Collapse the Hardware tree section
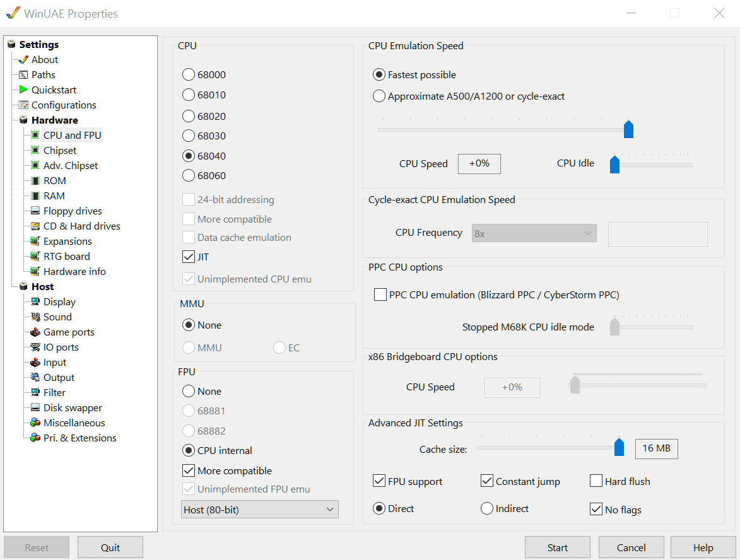Screen dimensions: 740x560 point(23,120)
